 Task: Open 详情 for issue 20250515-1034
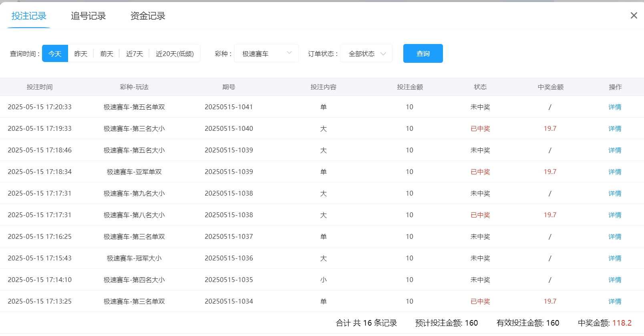(x=615, y=302)
